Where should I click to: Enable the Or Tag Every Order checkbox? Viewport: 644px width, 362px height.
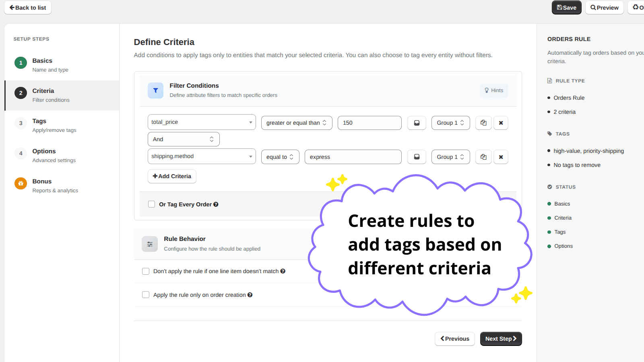(151, 204)
